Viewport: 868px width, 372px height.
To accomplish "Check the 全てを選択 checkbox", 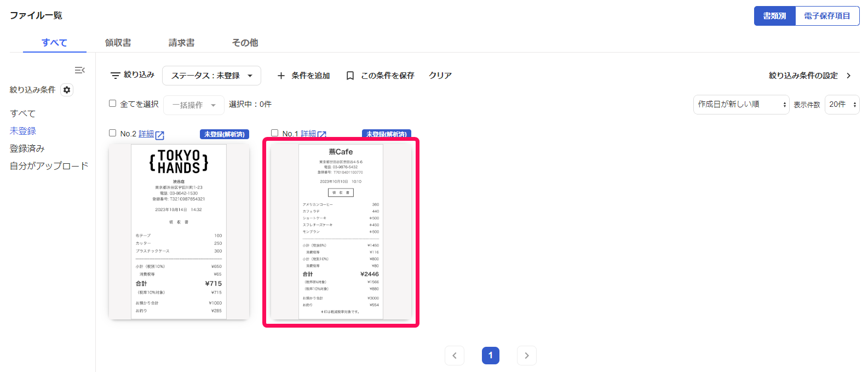I will click(113, 103).
